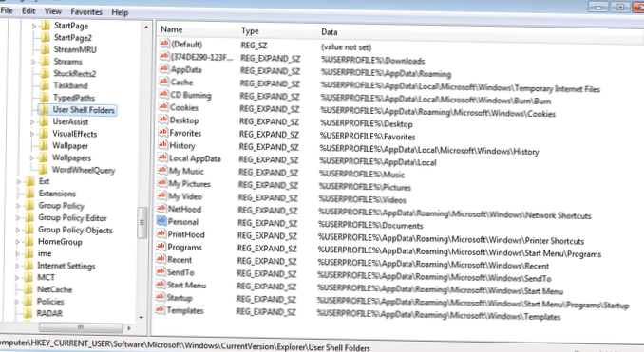The image size is (644, 352).
Task: Expand the StartPage tree node
Action: [x=34, y=26]
